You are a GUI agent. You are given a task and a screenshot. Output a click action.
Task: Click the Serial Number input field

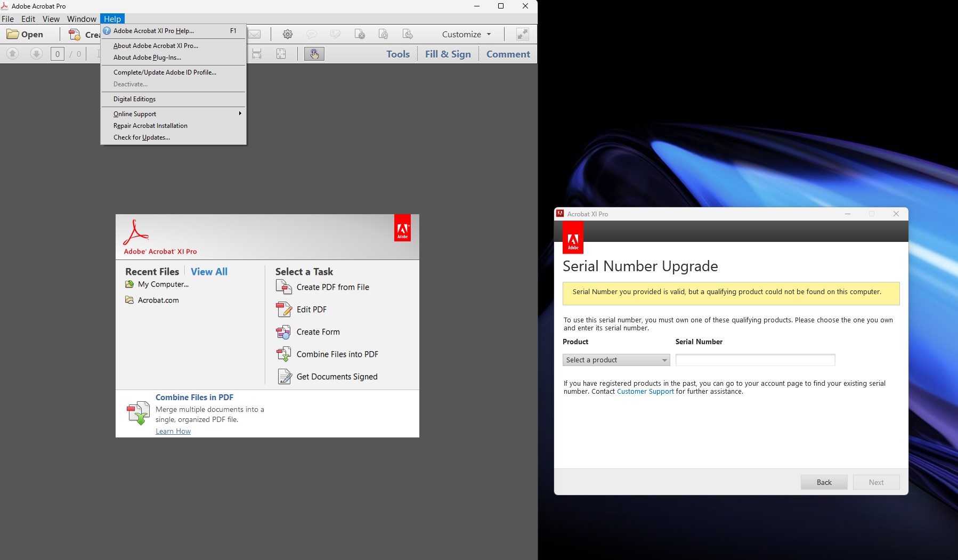pyautogui.click(x=754, y=360)
